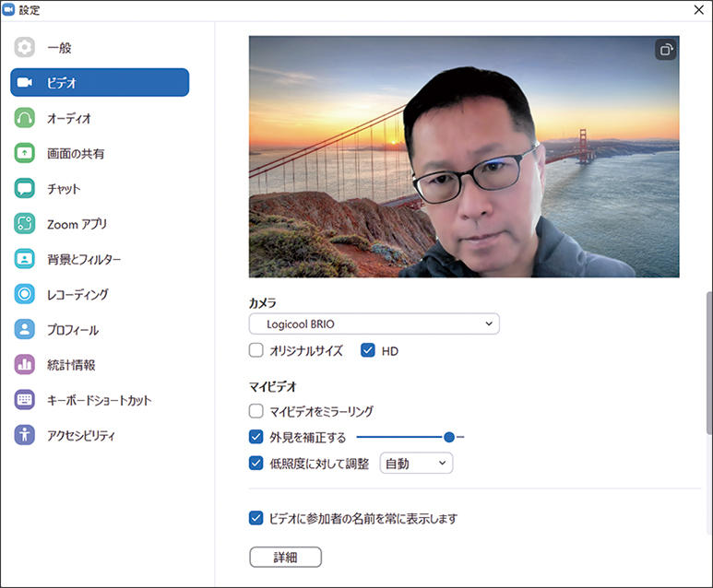The image size is (713, 588).
Task: Open the 一般 settings tab
Action: [x=100, y=47]
